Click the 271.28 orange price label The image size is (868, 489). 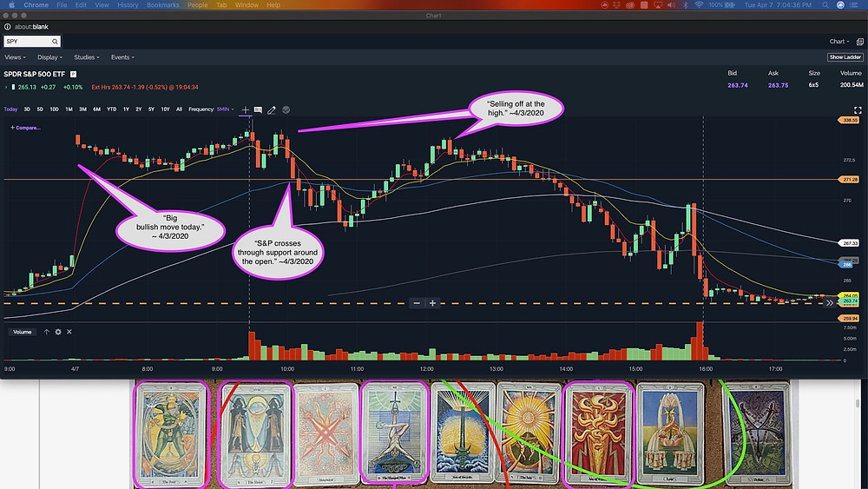[850, 180]
